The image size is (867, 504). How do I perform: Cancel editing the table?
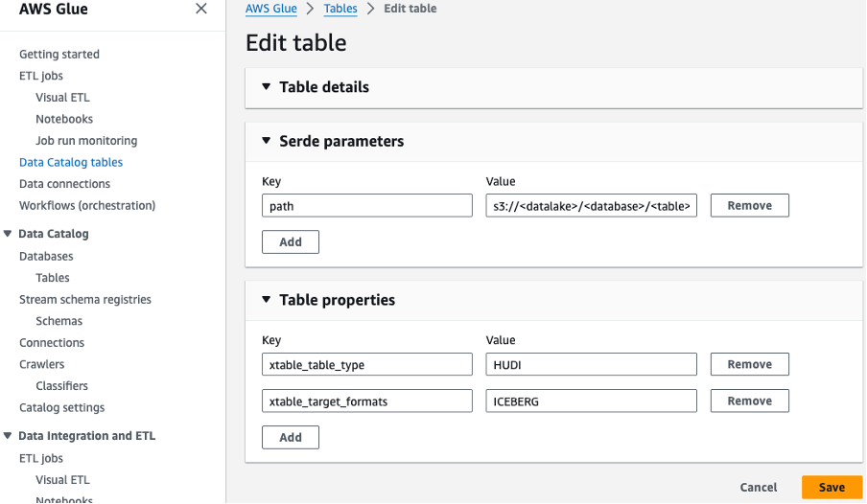coord(758,487)
